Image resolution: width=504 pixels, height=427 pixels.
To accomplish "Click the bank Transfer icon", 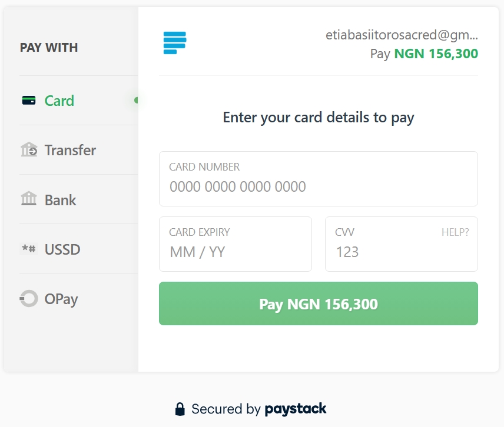I will [x=29, y=150].
